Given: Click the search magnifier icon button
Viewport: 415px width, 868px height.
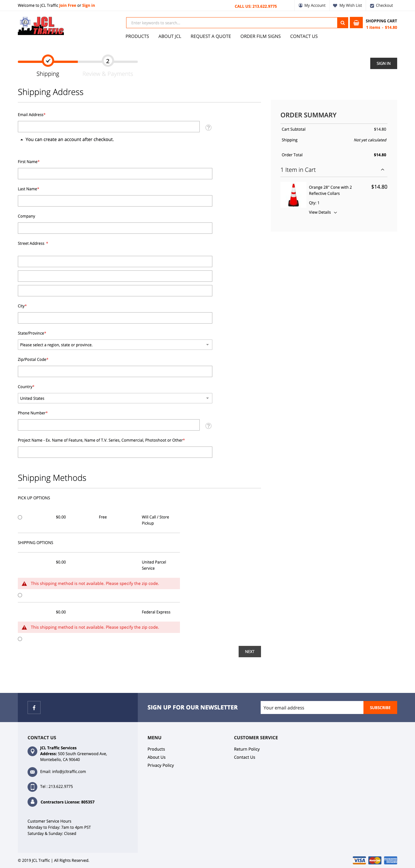Looking at the screenshot, I should coord(342,23).
